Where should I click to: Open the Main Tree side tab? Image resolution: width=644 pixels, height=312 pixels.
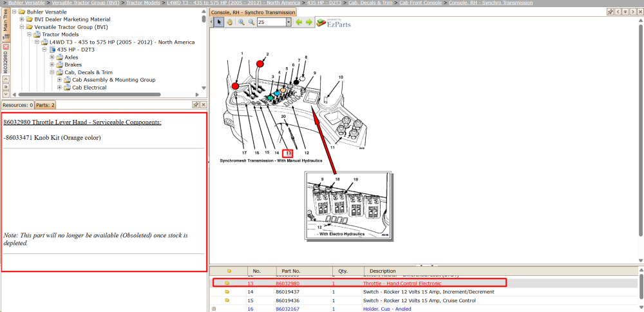(x=5, y=25)
